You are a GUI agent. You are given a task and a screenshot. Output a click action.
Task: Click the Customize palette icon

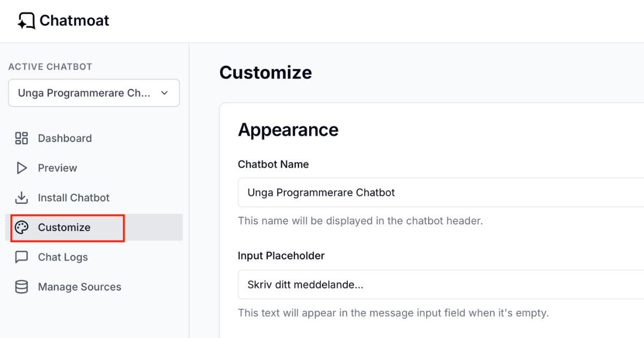click(x=21, y=227)
